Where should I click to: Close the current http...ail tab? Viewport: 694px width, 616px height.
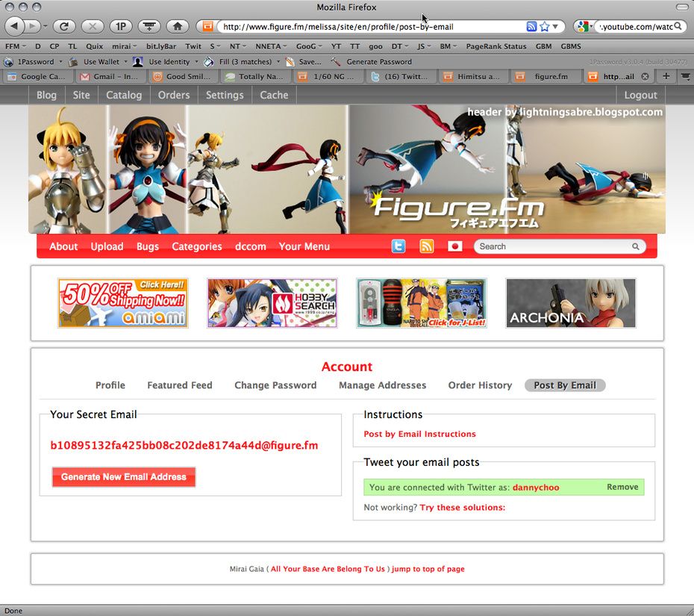645,77
